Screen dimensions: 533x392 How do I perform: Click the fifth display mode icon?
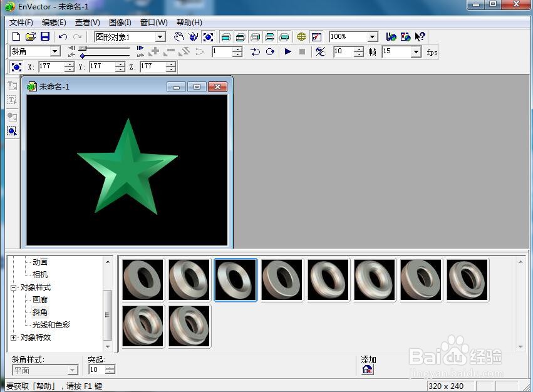tap(284, 37)
